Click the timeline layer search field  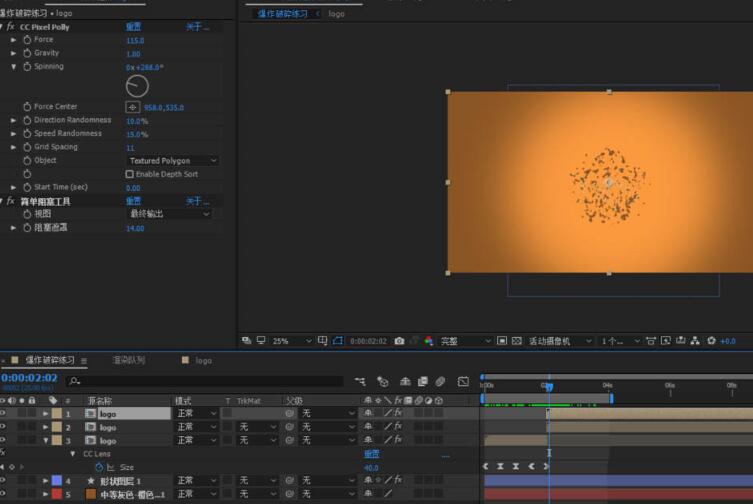[x=205, y=381]
